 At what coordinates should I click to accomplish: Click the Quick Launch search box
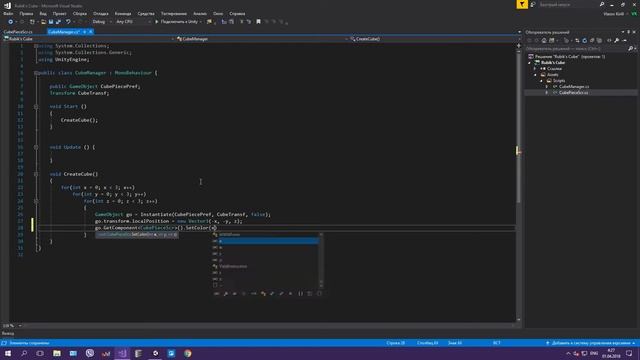pos(571,4)
